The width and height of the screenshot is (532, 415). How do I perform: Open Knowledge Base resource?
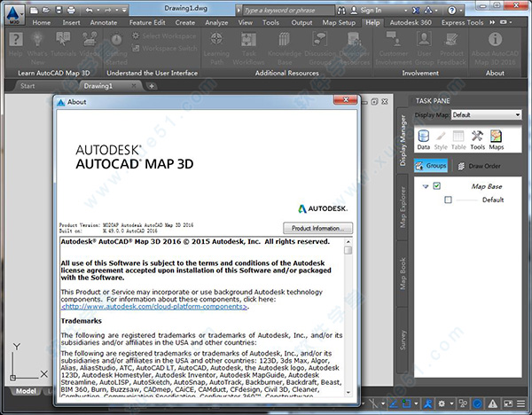(x=285, y=48)
